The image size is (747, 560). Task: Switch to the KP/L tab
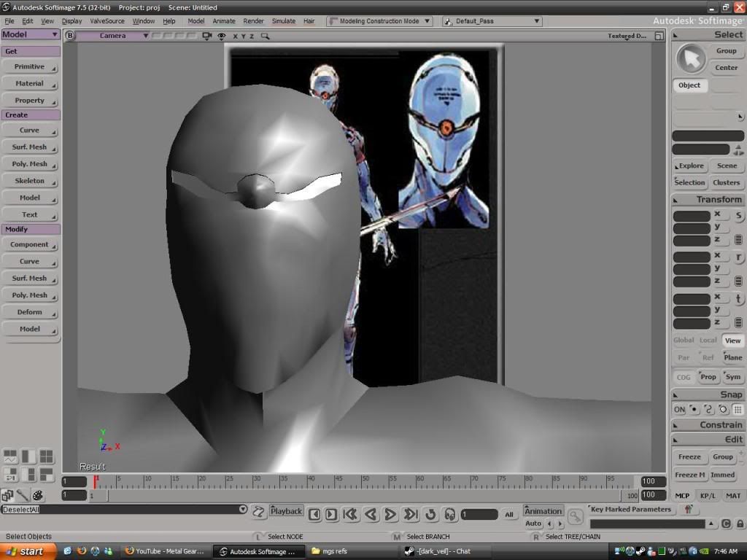pos(708,496)
